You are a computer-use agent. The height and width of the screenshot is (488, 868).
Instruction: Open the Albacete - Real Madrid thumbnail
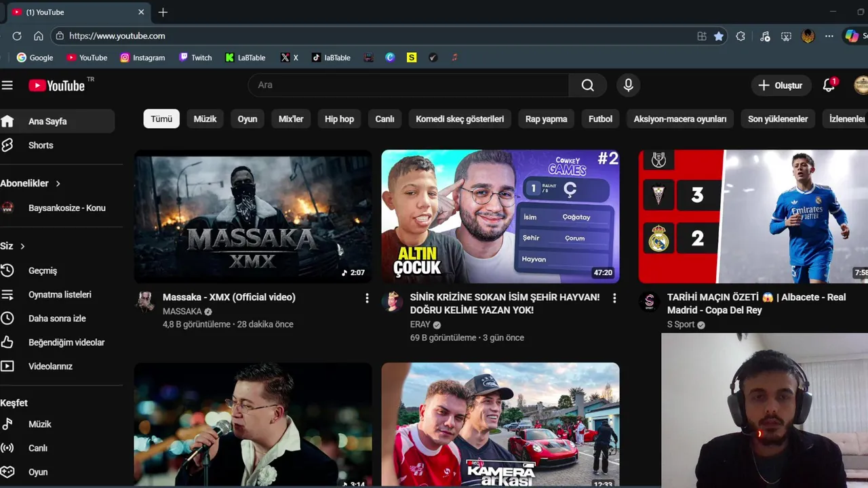753,216
